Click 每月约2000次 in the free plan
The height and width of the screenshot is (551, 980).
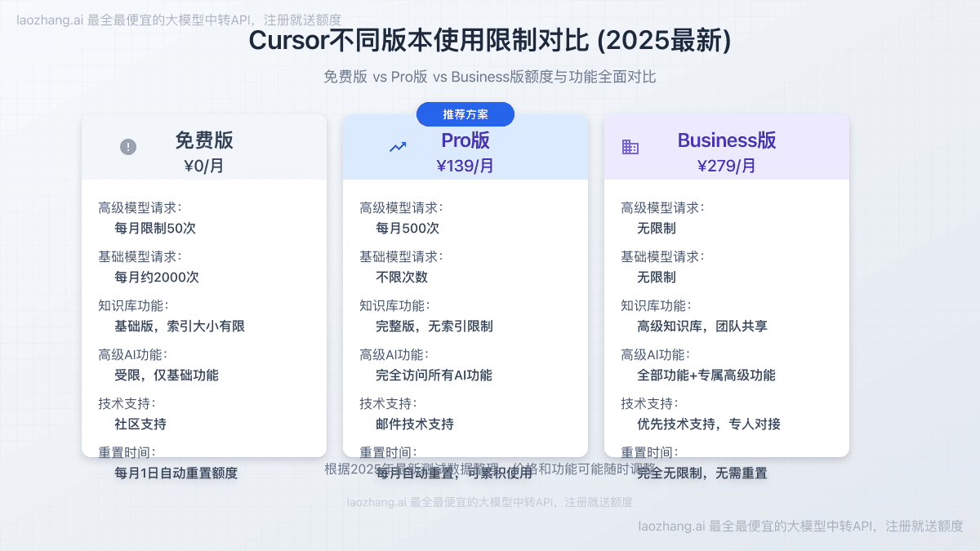(157, 277)
